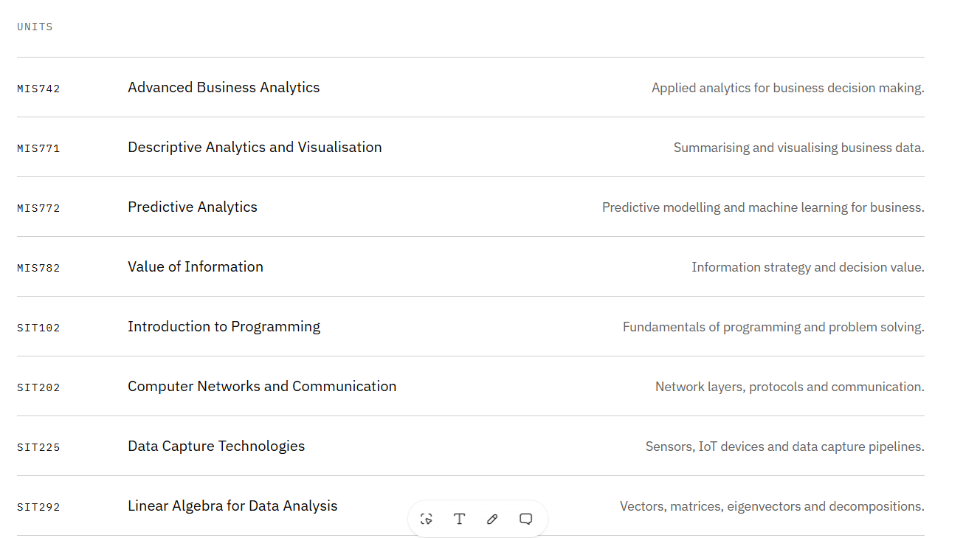Viewport: 980px width, 538px height.
Task: Open the comment bubble tool
Action: tap(526, 519)
